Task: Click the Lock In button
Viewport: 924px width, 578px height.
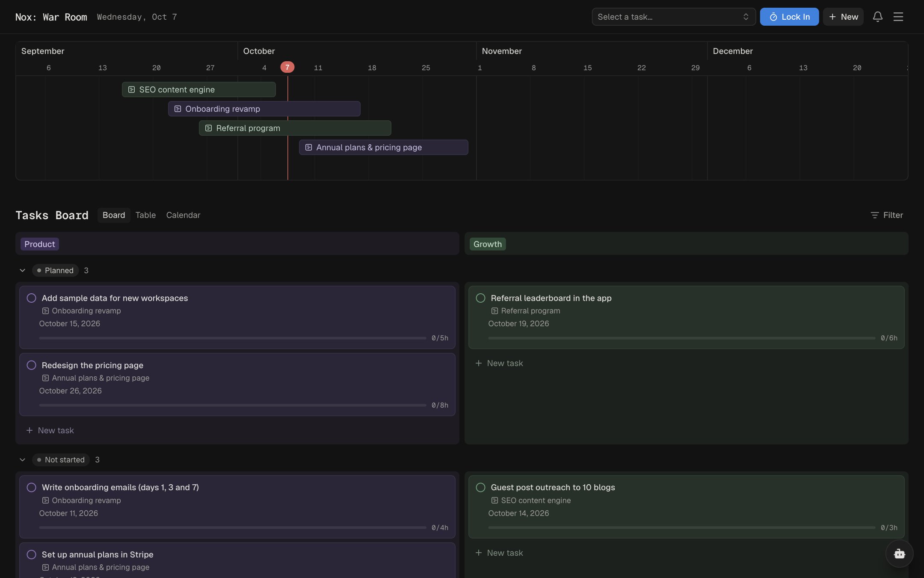Action: [789, 17]
